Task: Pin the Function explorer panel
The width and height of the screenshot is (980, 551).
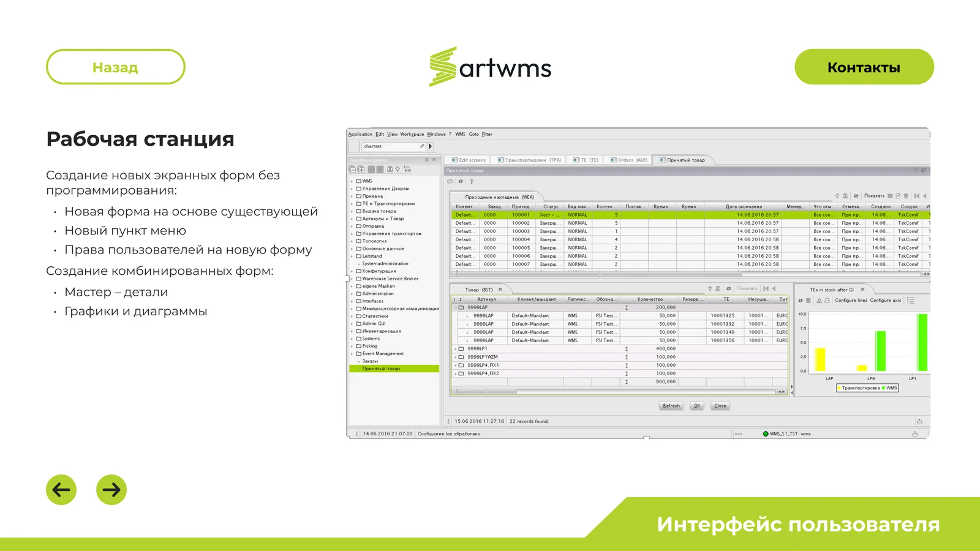Action: click(x=427, y=160)
